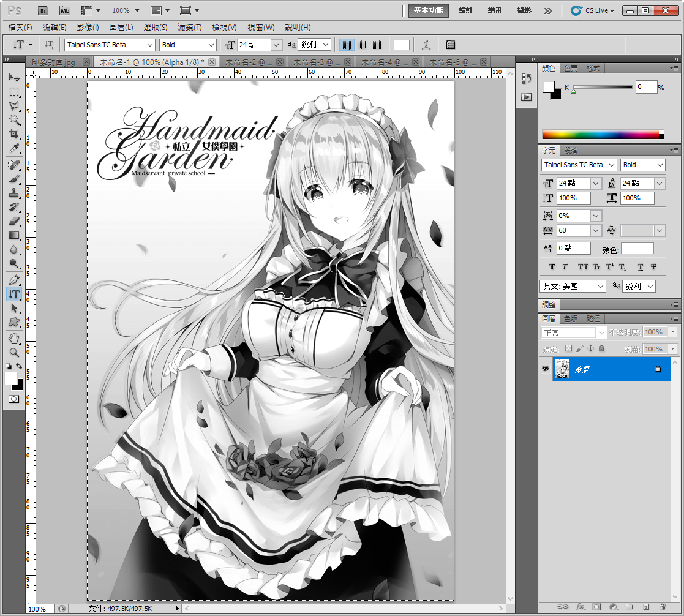The image size is (684, 616).
Task: Select the Rectangular Marquee tool
Action: (x=14, y=92)
